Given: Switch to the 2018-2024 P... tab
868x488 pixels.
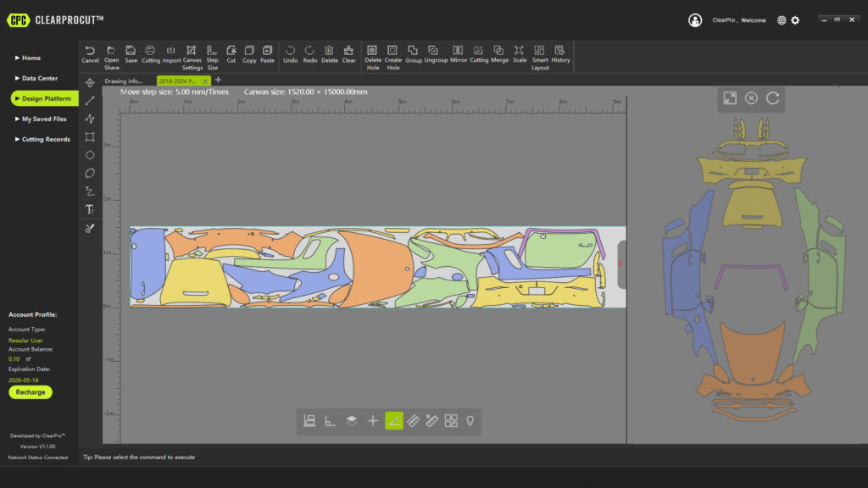Looking at the screenshot, I should [x=177, y=80].
